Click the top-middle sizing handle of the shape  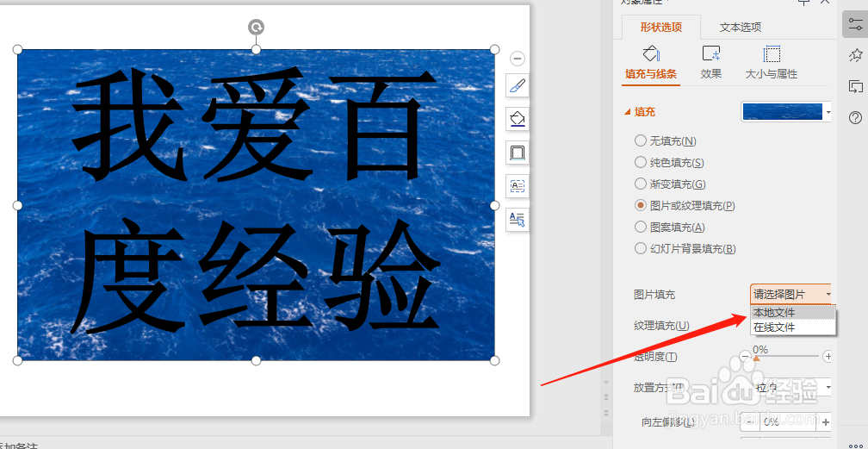click(x=256, y=50)
